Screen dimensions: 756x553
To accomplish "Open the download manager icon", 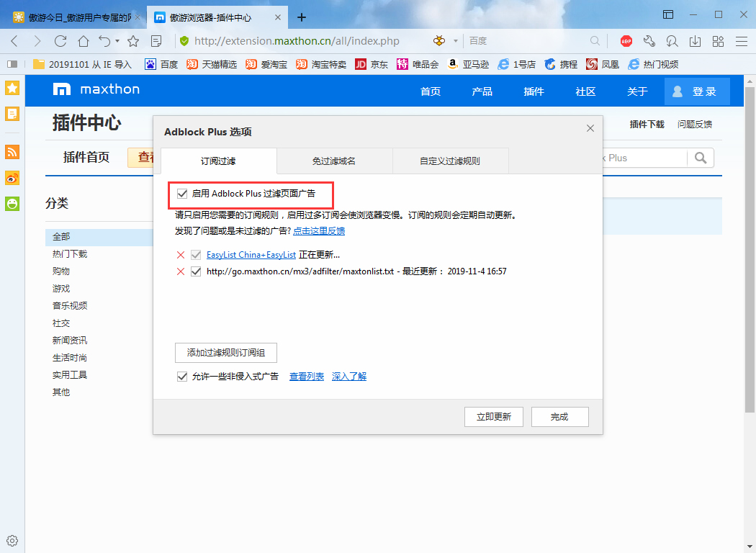I will (x=696, y=41).
